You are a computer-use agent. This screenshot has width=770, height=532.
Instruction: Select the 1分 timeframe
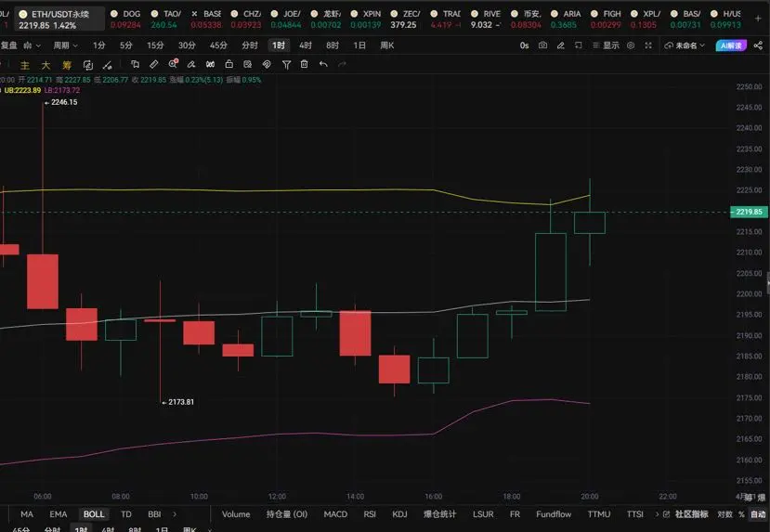(99, 45)
